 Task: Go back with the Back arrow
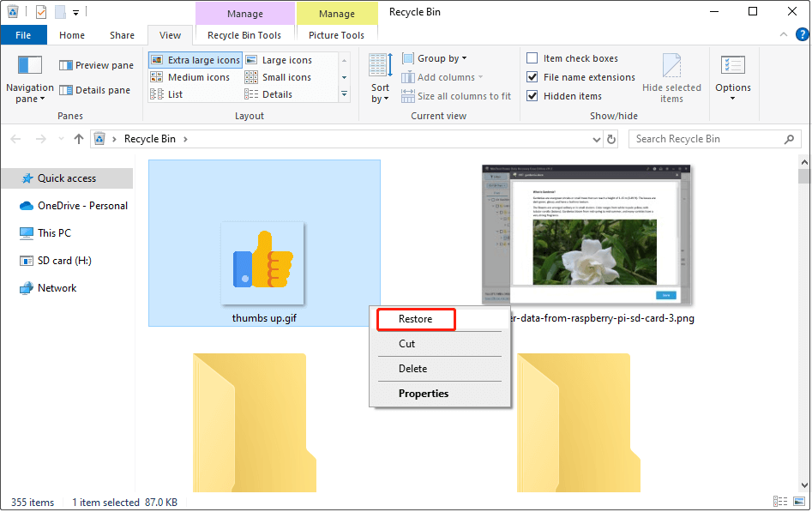(x=16, y=139)
